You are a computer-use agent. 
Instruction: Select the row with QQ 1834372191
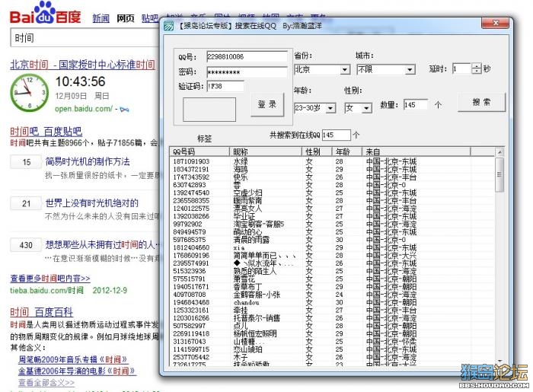pyautogui.click(x=331, y=169)
